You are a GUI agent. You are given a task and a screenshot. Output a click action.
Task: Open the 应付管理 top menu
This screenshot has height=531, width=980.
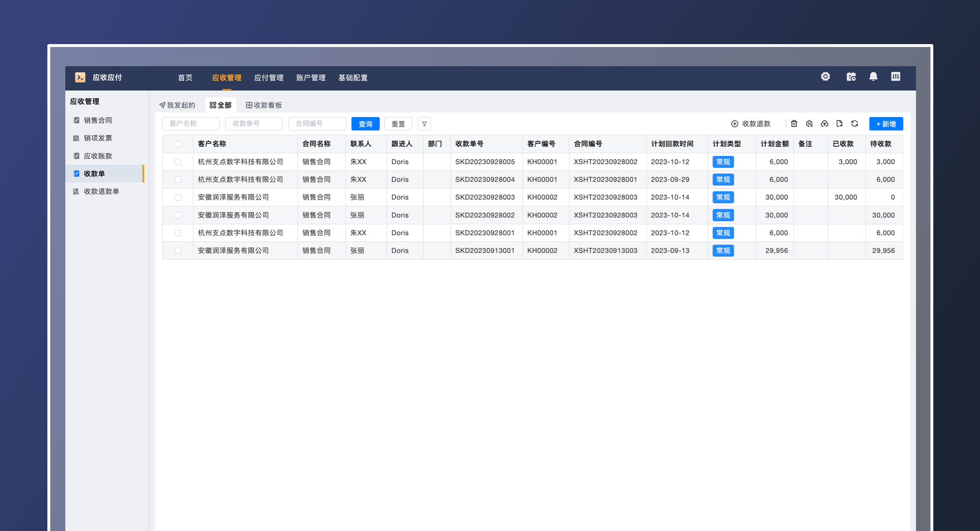tap(269, 78)
